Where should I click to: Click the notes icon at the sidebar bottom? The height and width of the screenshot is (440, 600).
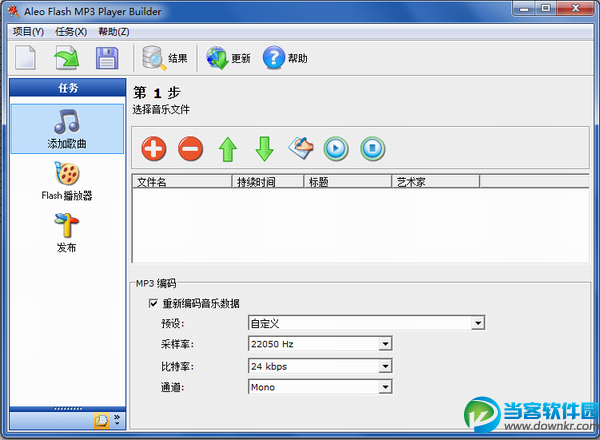[101, 421]
